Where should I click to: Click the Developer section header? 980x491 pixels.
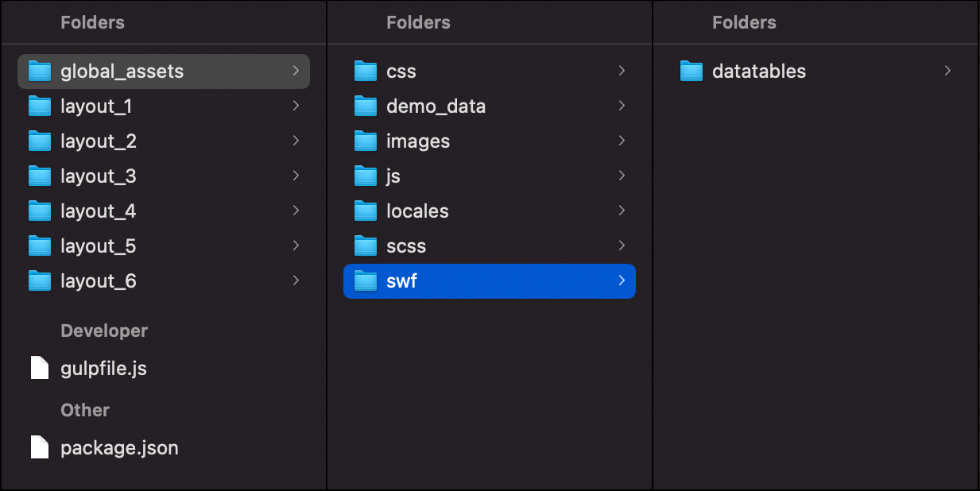(x=104, y=331)
